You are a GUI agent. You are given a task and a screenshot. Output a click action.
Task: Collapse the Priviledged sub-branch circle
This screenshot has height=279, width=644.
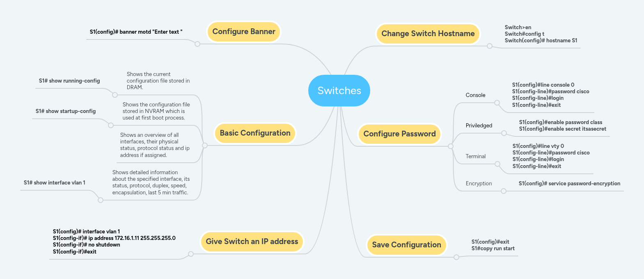coord(504,133)
